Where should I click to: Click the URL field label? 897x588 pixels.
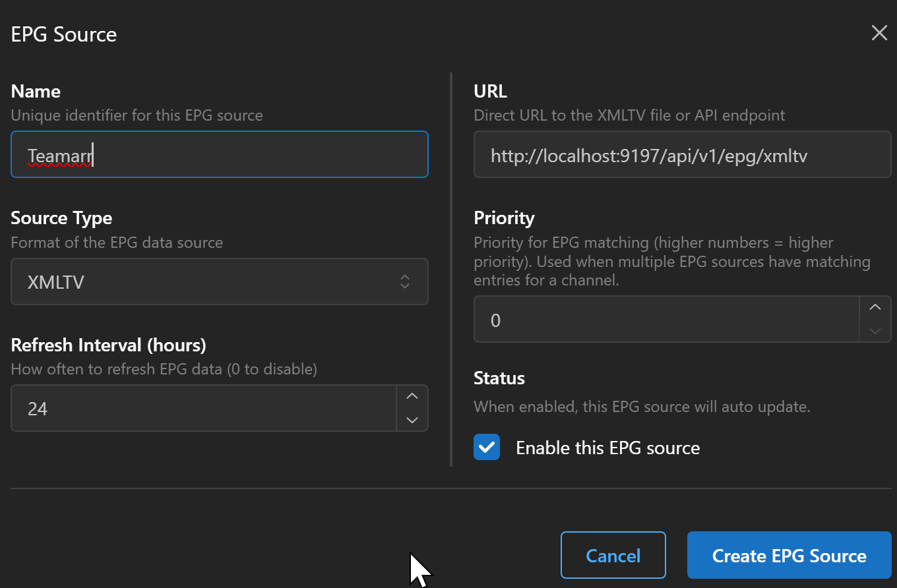(490, 91)
